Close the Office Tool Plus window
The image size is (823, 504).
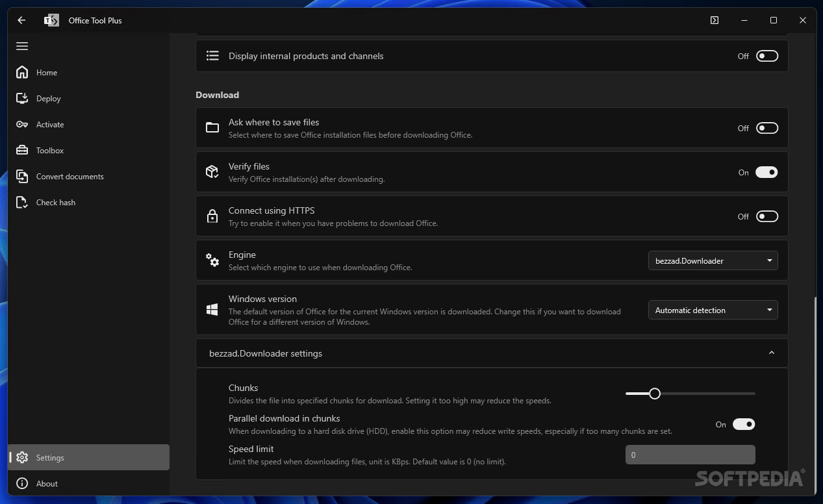click(x=803, y=20)
